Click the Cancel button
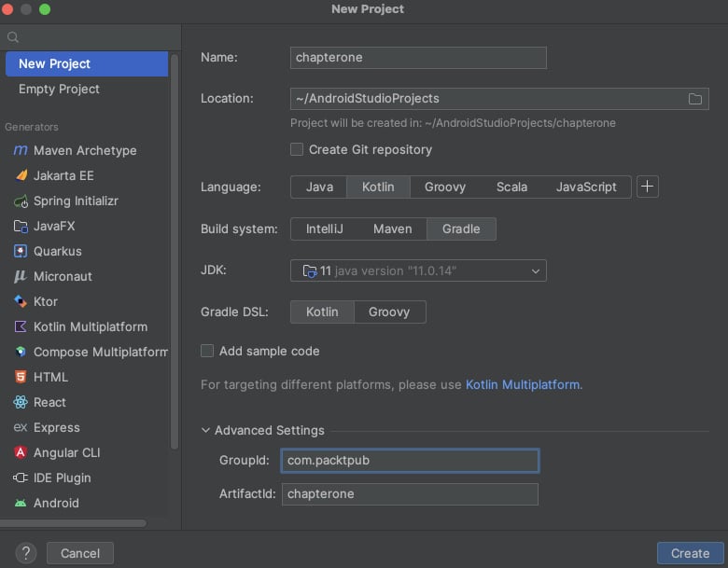Image resolution: width=728 pixels, height=568 pixels. pyautogui.click(x=80, y=553)
